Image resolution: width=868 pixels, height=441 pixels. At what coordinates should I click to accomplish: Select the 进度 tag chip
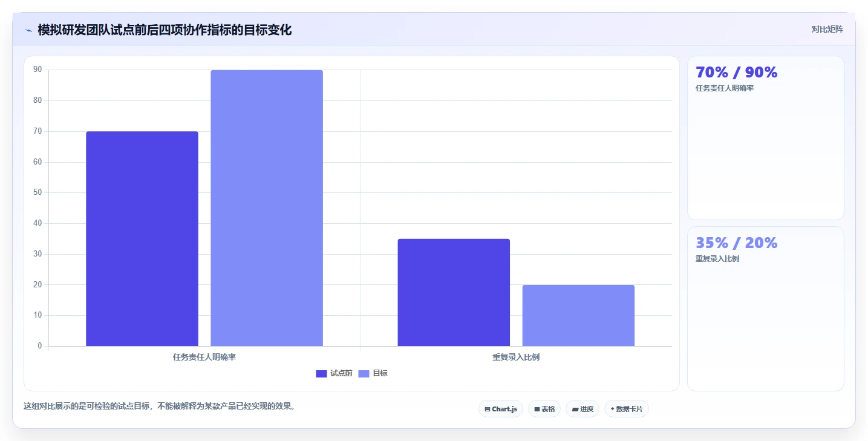pos(582,409)
